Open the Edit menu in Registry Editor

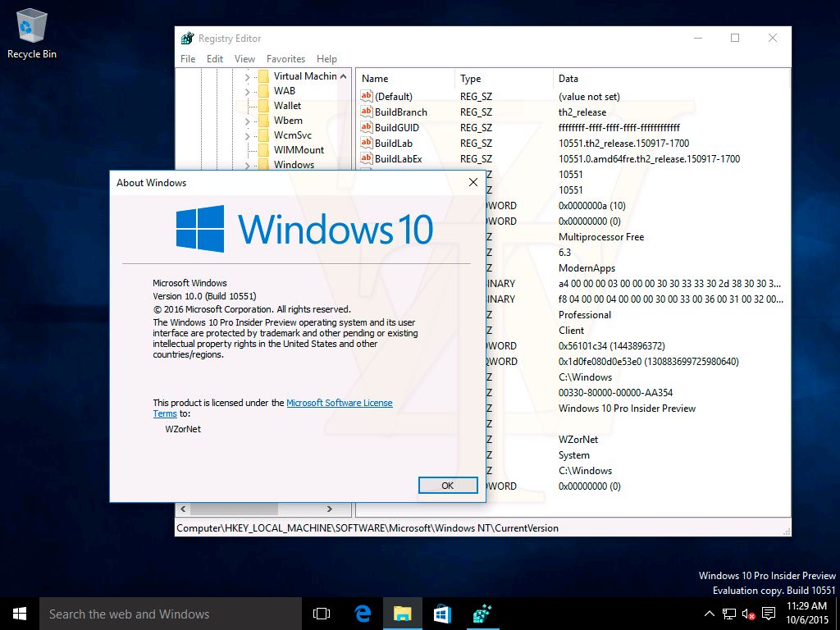(215, 59)
